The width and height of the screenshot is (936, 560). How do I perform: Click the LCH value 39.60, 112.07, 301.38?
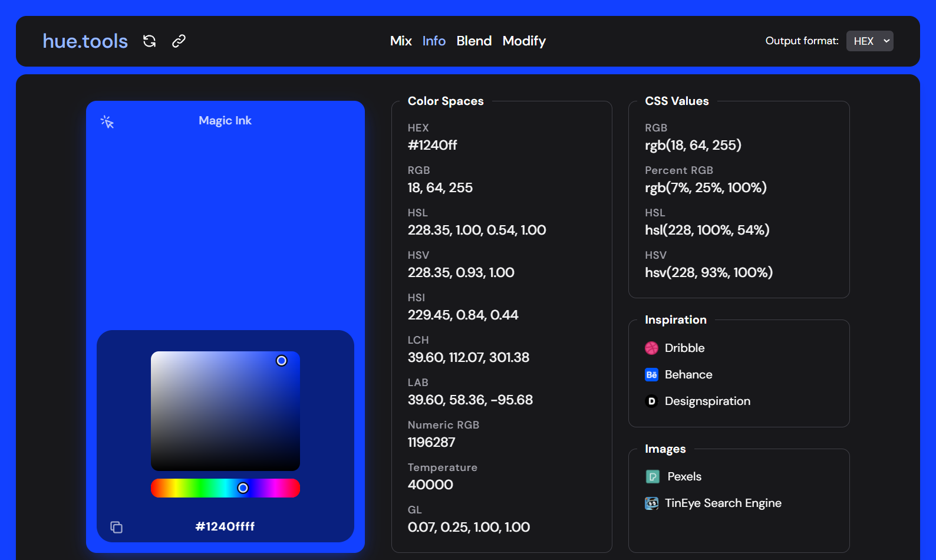point(469,357)
